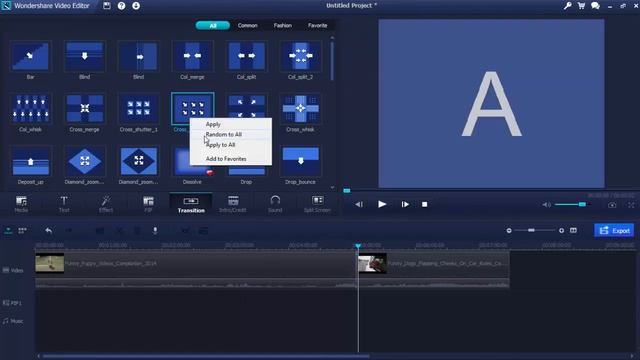640x360 pixels.
Task: Open the PIP panel
Action: [148, 204]
